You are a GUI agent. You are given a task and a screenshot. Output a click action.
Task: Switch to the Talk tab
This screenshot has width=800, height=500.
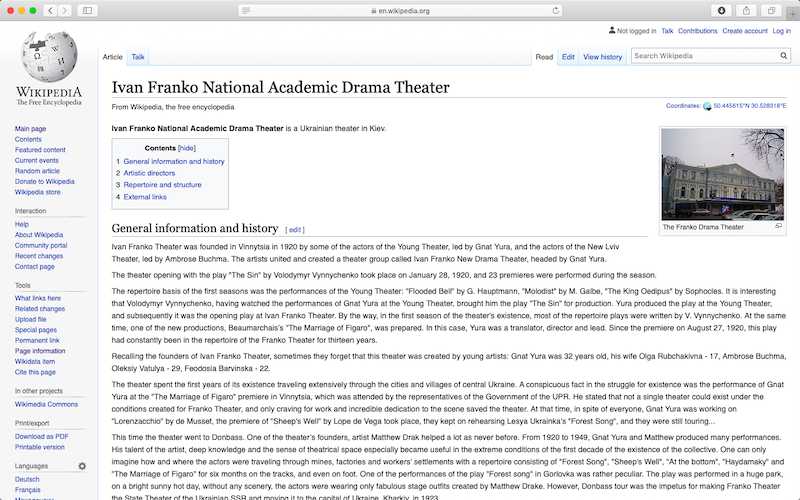click(x=138, y=57)
